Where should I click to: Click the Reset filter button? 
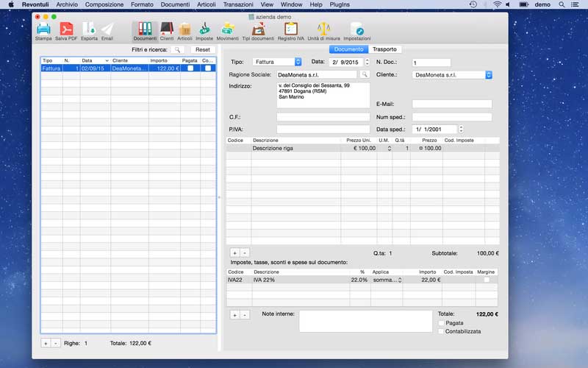click(x=203, y=49)
